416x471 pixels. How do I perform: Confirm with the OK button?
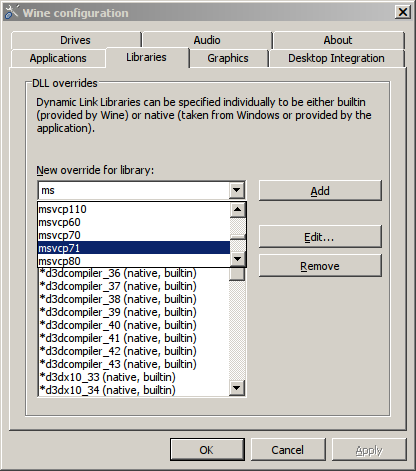point(207,450)
